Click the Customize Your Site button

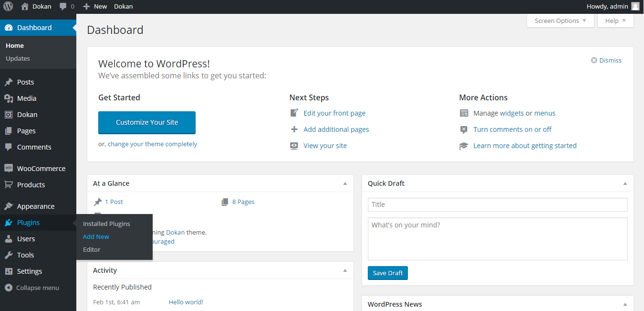(x=147, y=122)
